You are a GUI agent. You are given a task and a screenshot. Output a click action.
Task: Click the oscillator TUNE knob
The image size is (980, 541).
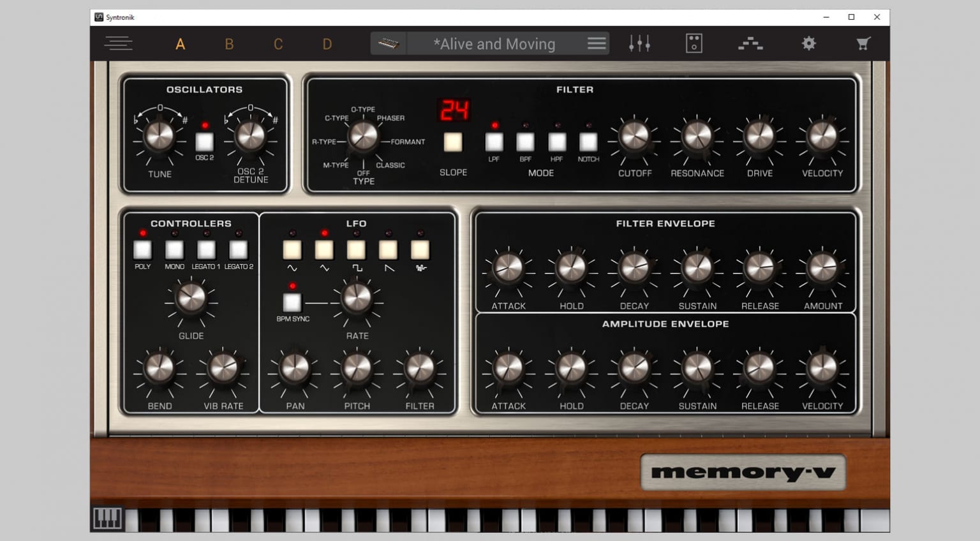tap(159, 136)
